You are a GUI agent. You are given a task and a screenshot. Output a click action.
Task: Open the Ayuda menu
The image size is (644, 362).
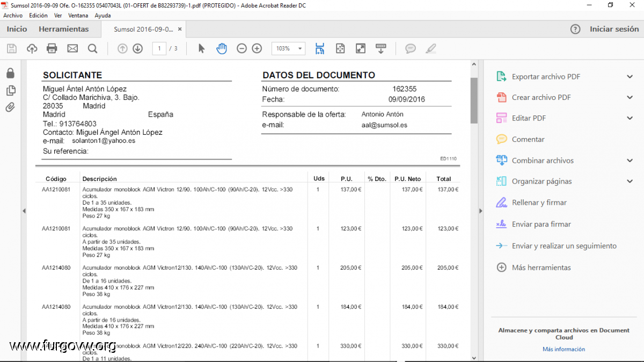103,16
